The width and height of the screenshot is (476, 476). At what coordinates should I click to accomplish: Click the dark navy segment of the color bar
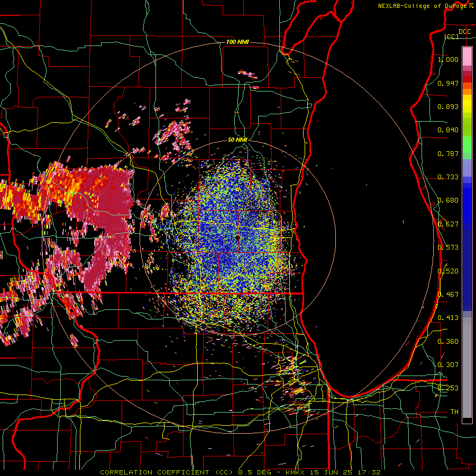pyautogui.click(x=467, y=270)
